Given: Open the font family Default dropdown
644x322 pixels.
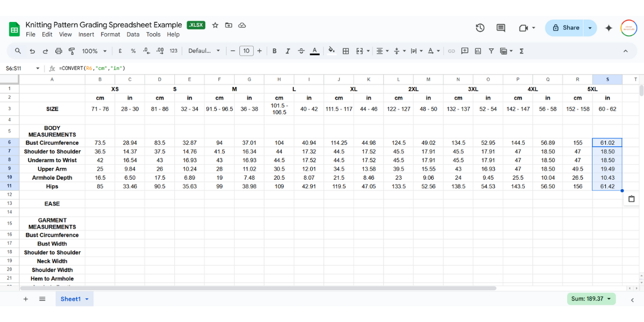Looking at the screenshot, I should point(204,51).
